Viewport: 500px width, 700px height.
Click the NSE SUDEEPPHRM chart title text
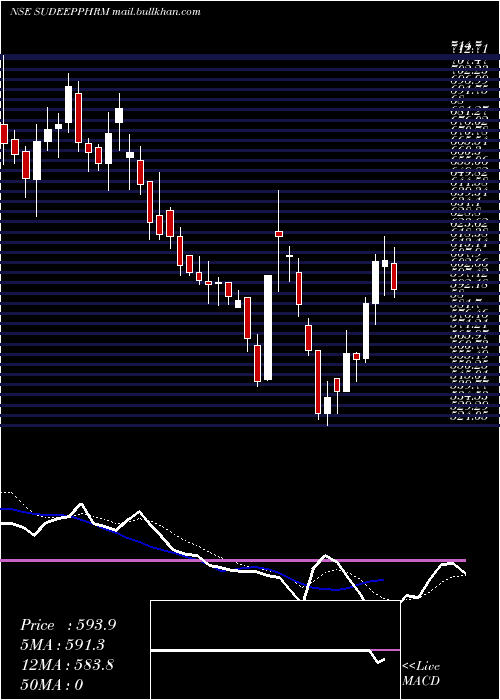105,12
